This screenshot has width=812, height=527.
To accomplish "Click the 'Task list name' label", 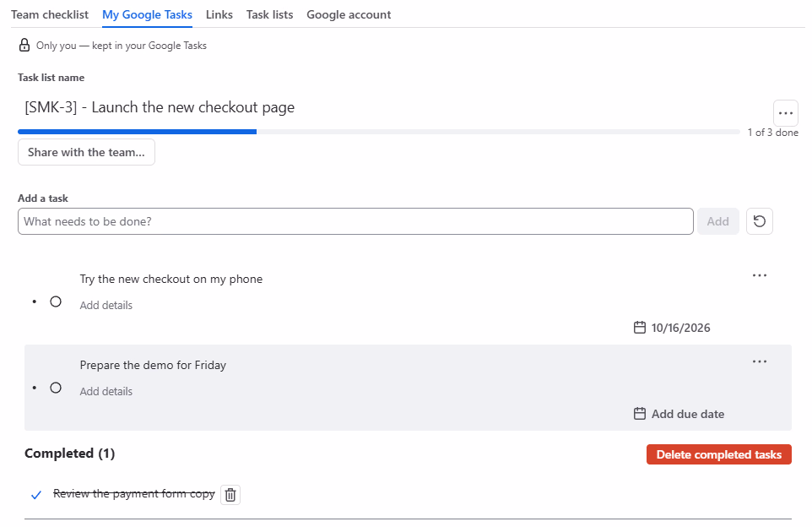I will click(x=51, y=78).
